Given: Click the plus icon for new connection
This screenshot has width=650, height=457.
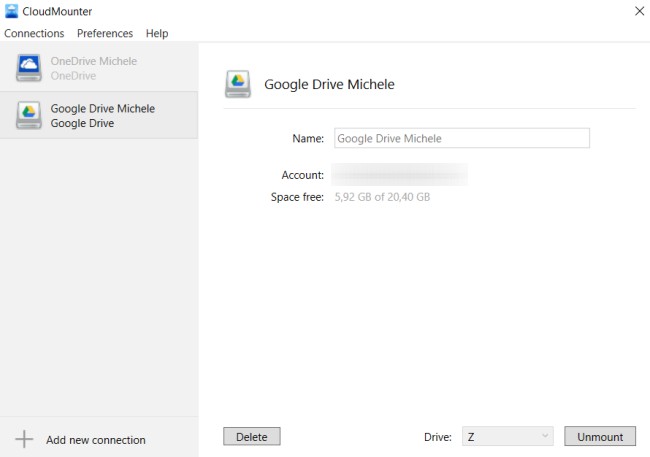Looking at the screenshot, I should coord(24,439).
